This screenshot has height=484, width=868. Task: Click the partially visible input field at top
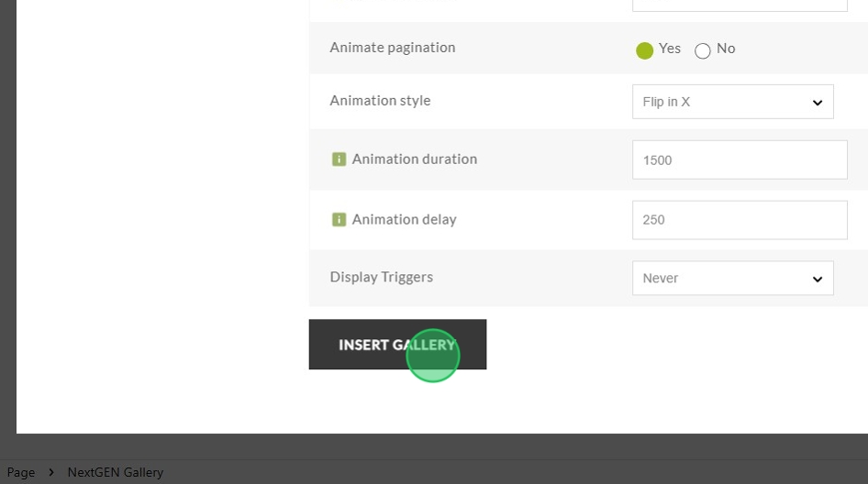(740, 5)
